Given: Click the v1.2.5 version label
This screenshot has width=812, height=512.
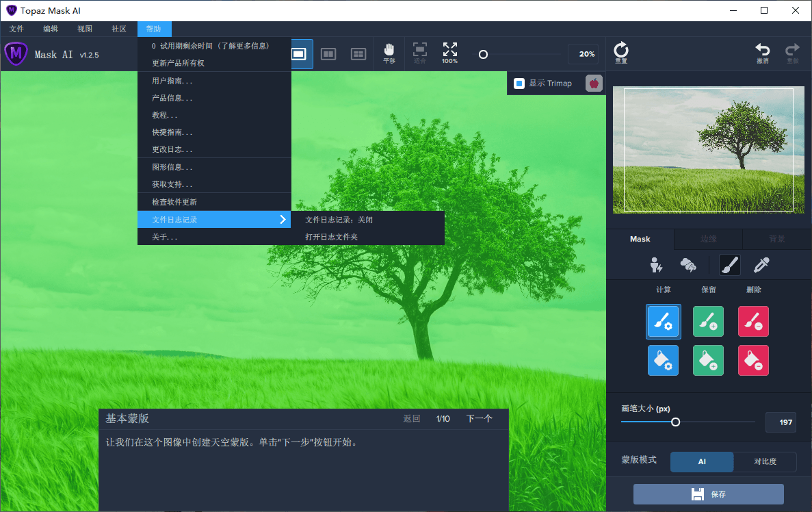Looking at the screenshot, I should click(89, 55).
